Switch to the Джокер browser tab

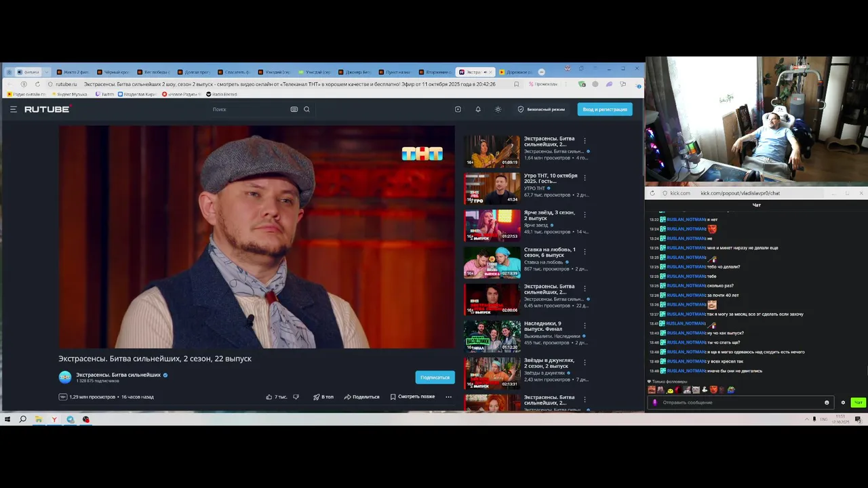tap(354, 72)
